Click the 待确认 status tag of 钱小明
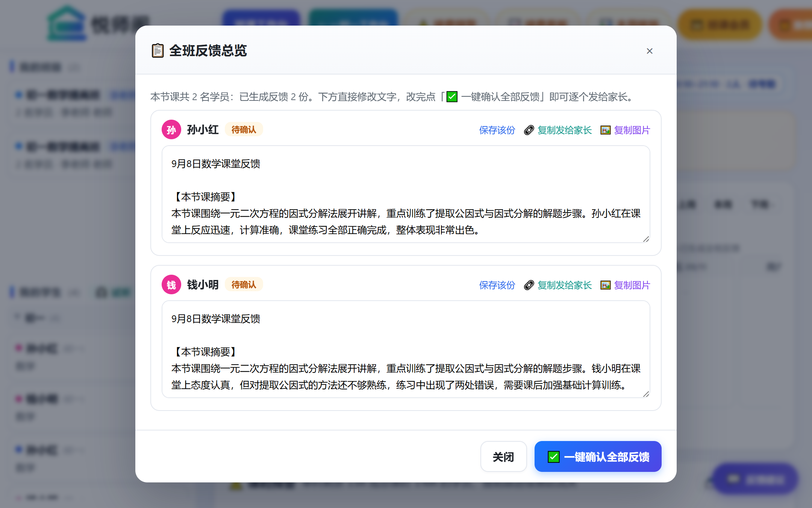This screenshot has width=812, height=508. click(x=244, y=285)
